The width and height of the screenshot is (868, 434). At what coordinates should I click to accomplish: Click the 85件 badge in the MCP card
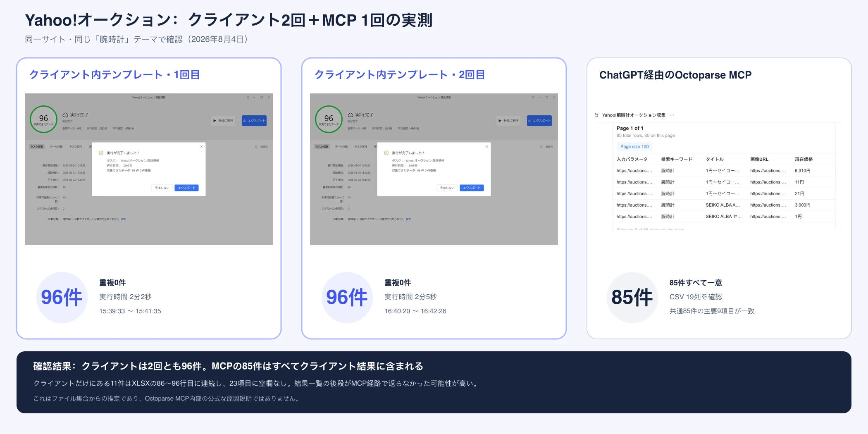tap(632, 298)
